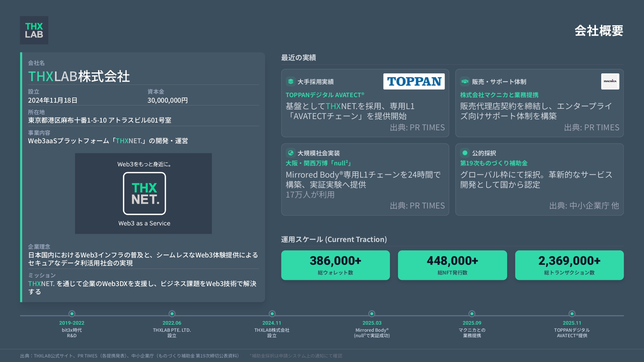The image size is (644, 362).
Task: Select the 2025.03 Mirrored Body timeline marker
Action: [x=372, y=313]
